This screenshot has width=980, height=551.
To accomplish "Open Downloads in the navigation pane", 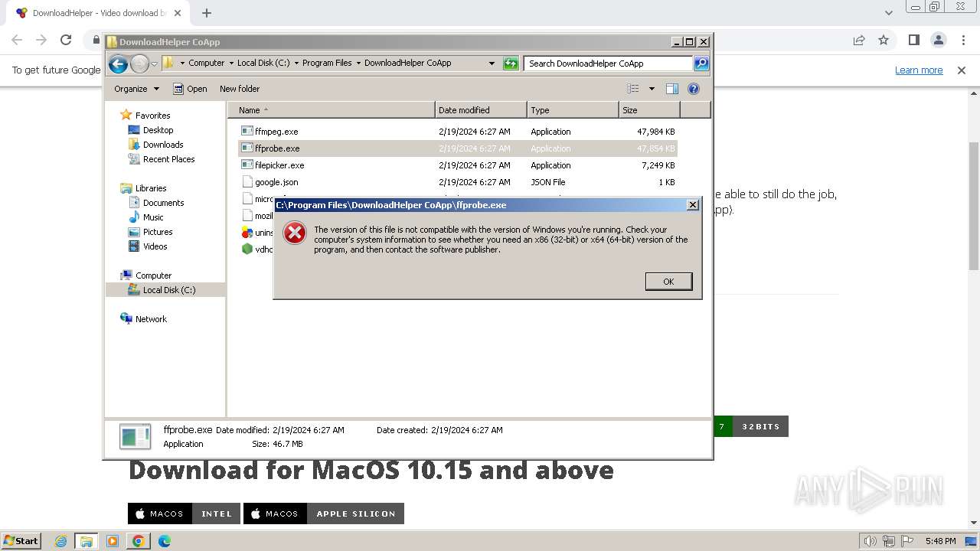I will pyautogui.click(x=163, y=145).
